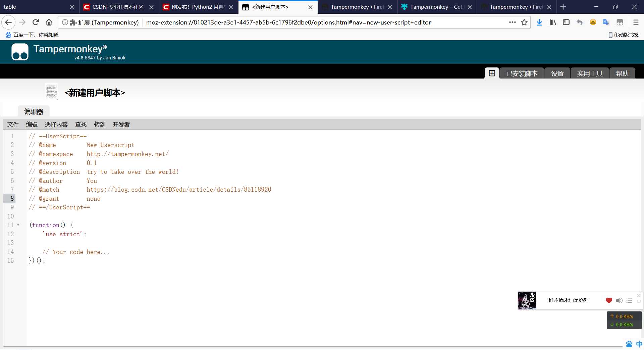Click the undo arrow toolbar icon
The image size is (644, 350).
[x=580, y=22]
